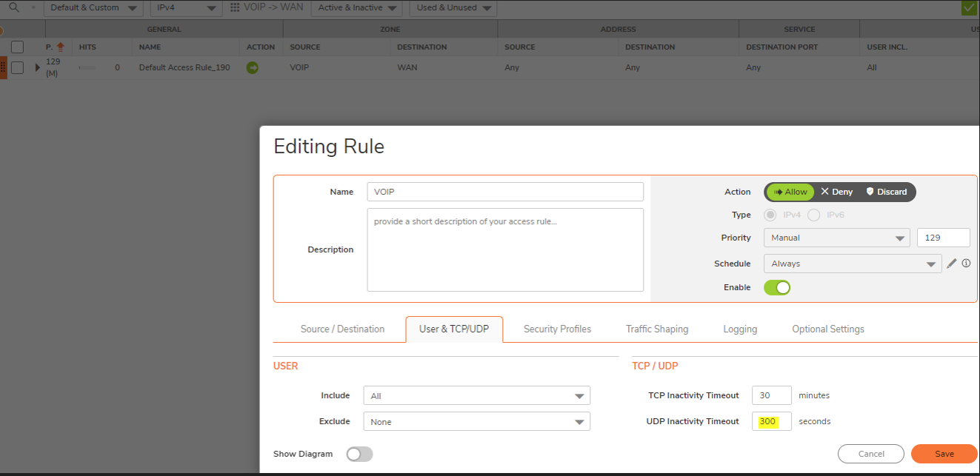Click the USER INCL. column header
This screenshot has height=476, width=980.
pyautogui.click(x=887, y=47)
